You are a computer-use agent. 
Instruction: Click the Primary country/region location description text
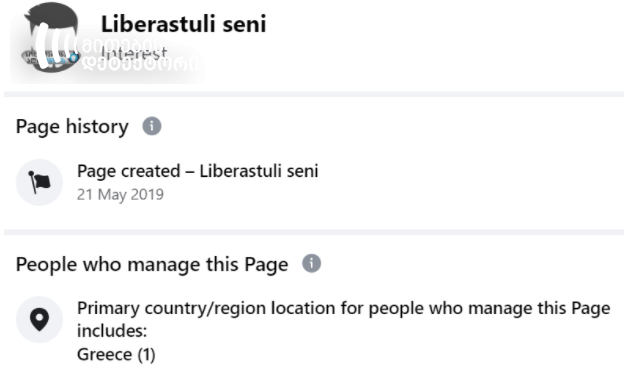(x=343, y=319)
